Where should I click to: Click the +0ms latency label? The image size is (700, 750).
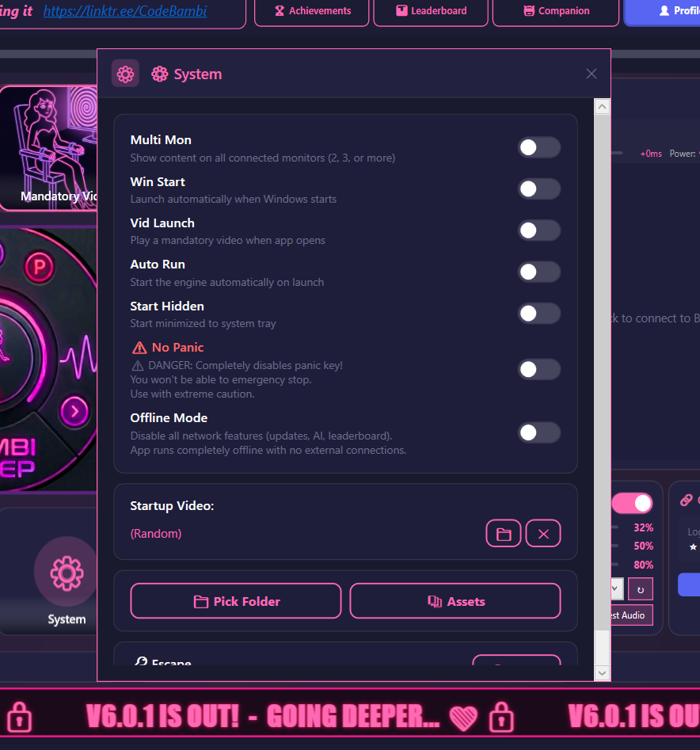click(x=651, y=154)
